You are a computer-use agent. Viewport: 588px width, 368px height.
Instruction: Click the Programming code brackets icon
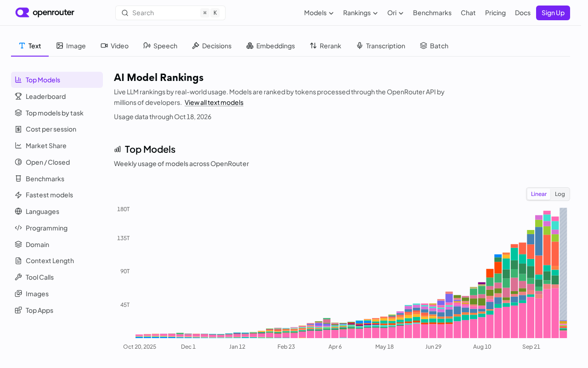pyautogui.click(x=18, y=228)
